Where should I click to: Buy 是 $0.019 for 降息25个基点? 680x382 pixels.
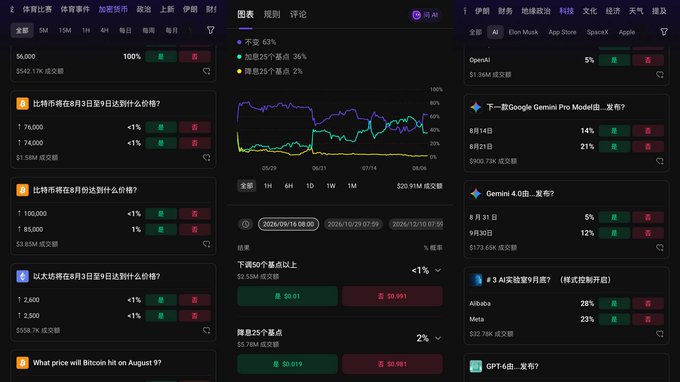point(288,364)
